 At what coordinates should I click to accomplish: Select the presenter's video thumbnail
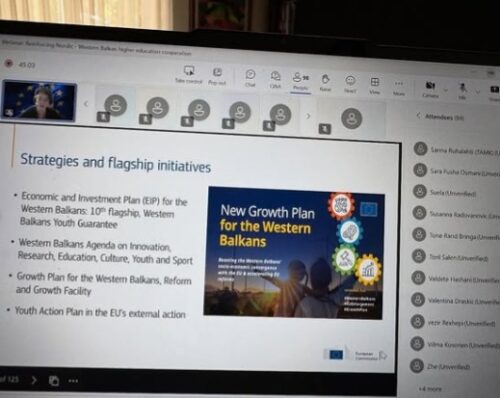click(x=39, y=101)
